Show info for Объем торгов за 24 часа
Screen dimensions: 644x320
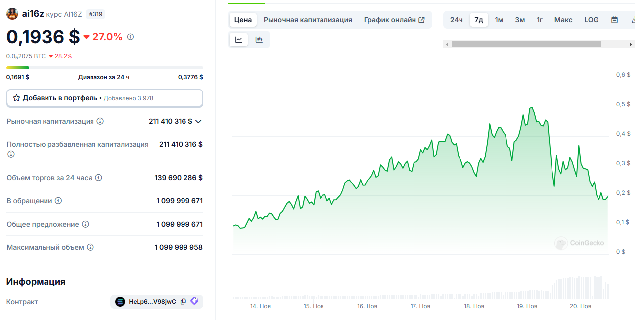[99, 178]
